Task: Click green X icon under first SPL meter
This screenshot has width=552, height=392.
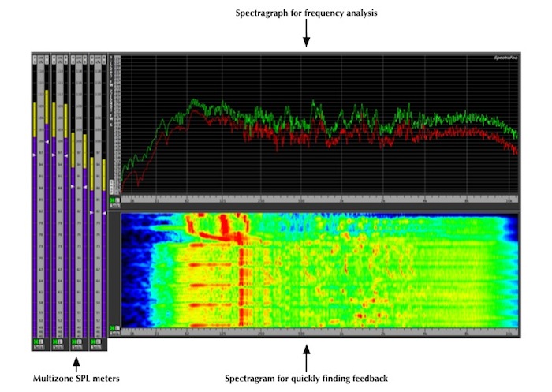Action: [35, 342]
